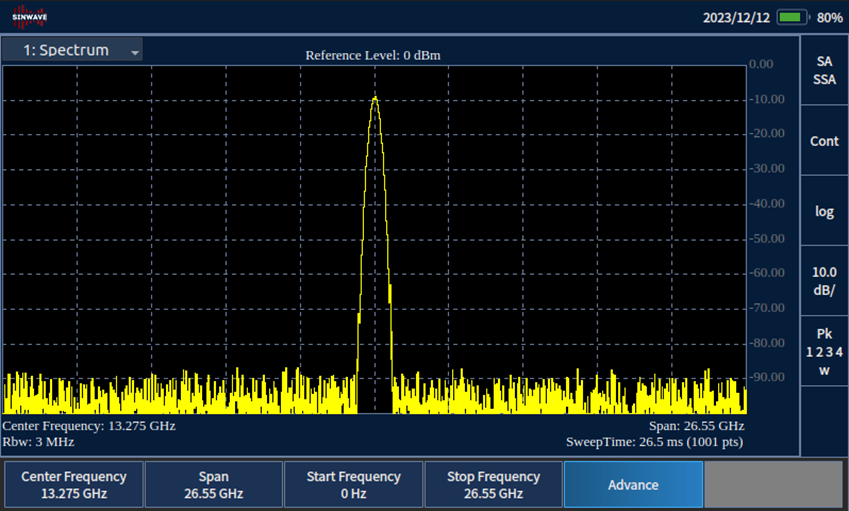Toggle the Pk 1 2 3 4 w trace button

tap(824, 351)
